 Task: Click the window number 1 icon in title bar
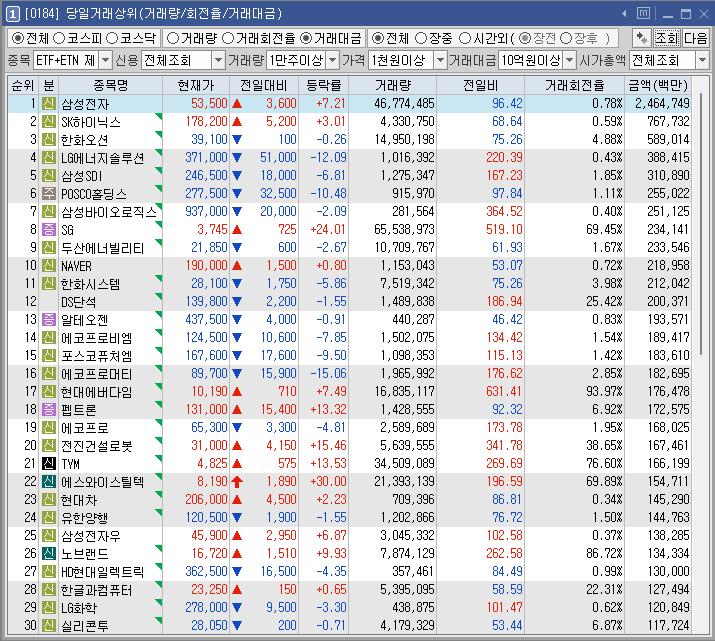[x=12, y=14]
